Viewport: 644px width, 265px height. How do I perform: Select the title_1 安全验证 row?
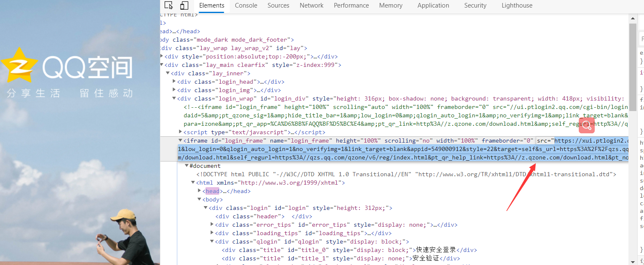point(341,258)
